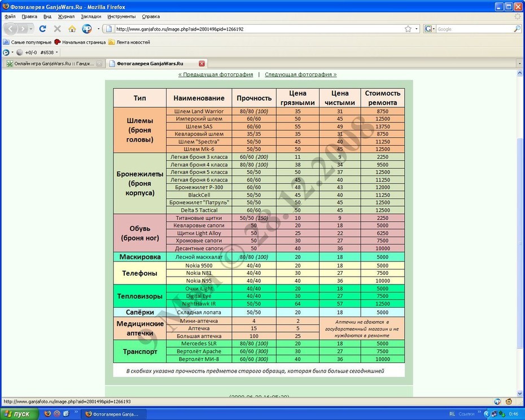The image size is (525, 420).
Task: Launch Firefox from quick launch bar
Action: tap(47, 414)
